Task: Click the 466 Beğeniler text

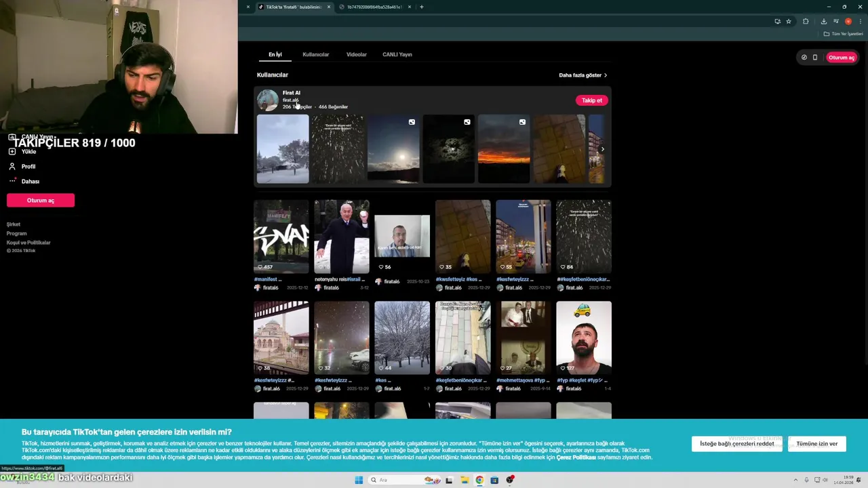Action: coord(333,107)
